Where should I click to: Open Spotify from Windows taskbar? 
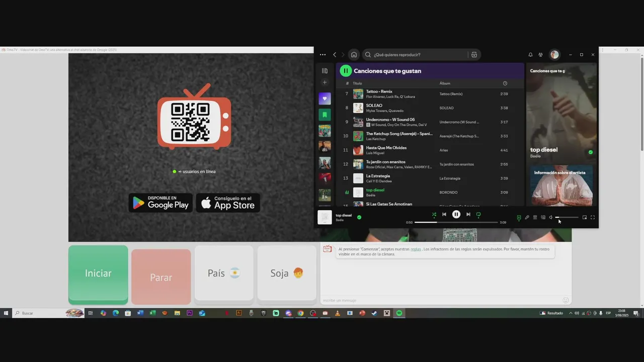point(399,313)
